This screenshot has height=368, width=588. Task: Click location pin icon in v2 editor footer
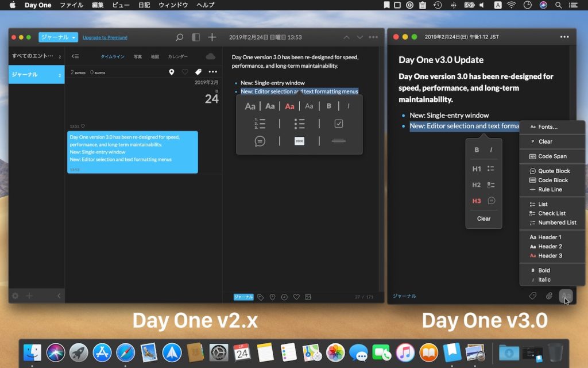click(x=273, y=297)
